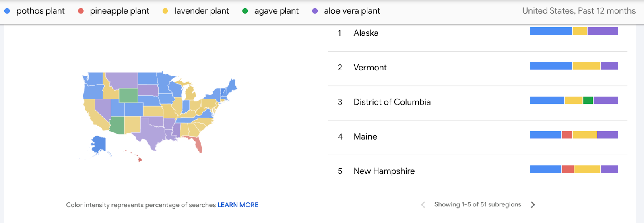Click the blue pothos plant legend dot

pyautogui.click(x=7, y=11)
